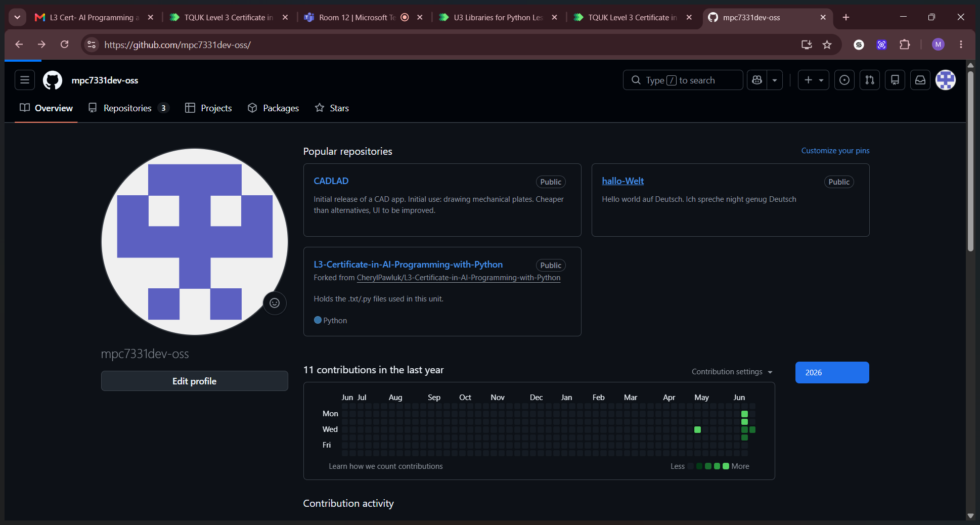Open the CADLAD repository link
Viewport: 980px width, 525px height.
pyautogui.click(x=331, y=181)
